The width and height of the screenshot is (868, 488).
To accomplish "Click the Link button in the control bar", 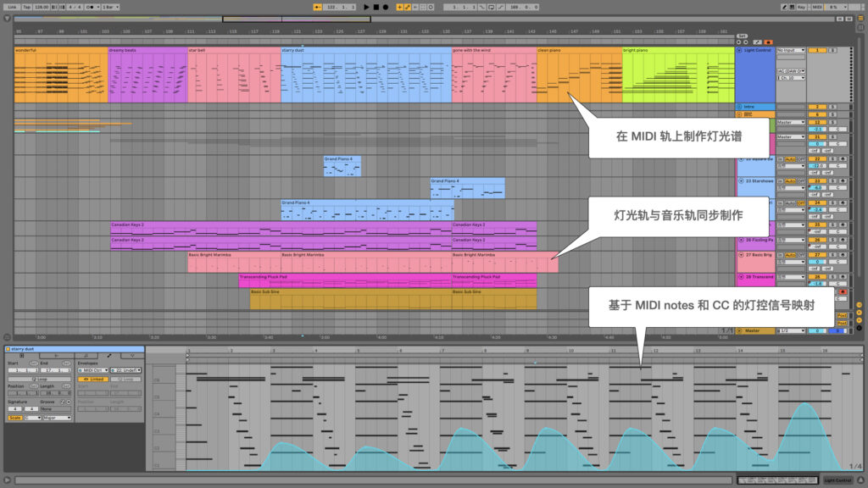I will click(x=10, y=6).
